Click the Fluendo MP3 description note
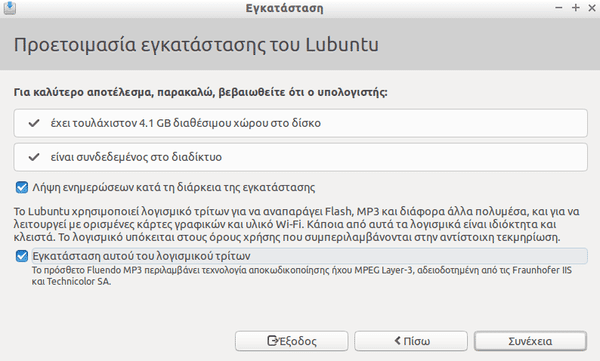 point(302,276)
